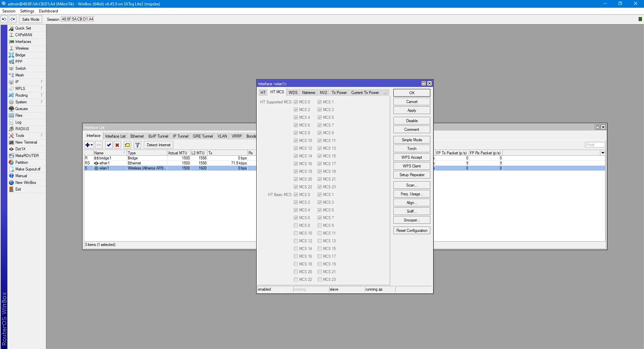The height and width of the screenshot is (349, 644).
Task: Open the Dashboard menu
Action: point(48,11)
